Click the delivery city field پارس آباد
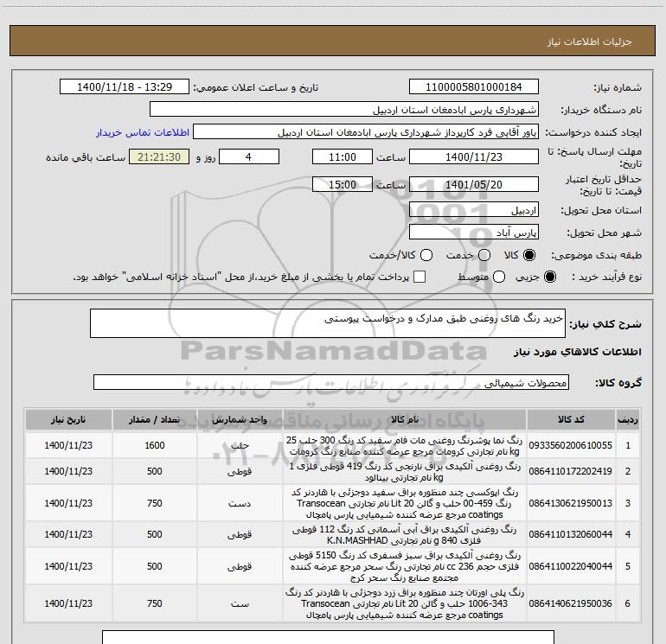Screen dimensions: 666x644 (474, 233)
